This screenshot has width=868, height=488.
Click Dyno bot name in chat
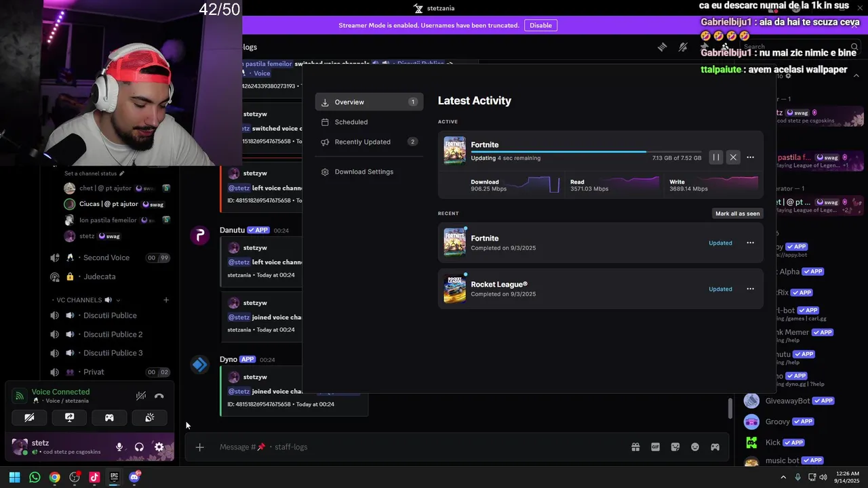(229, 359)
